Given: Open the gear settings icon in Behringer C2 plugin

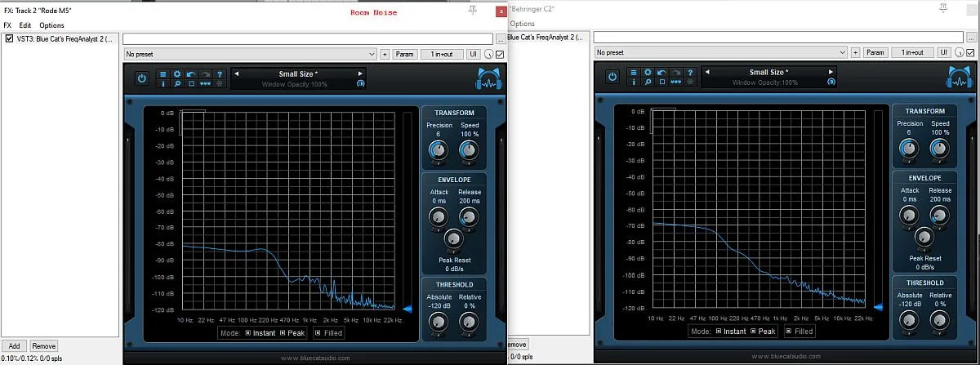Looking at the screenshot, I should (648, 73).
